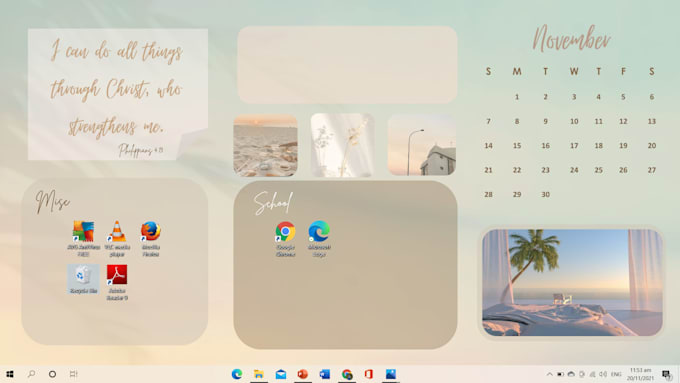Open Task View on the taskbar
The image size is (680, 383).
pyautogui.click(x=73, y=374)
